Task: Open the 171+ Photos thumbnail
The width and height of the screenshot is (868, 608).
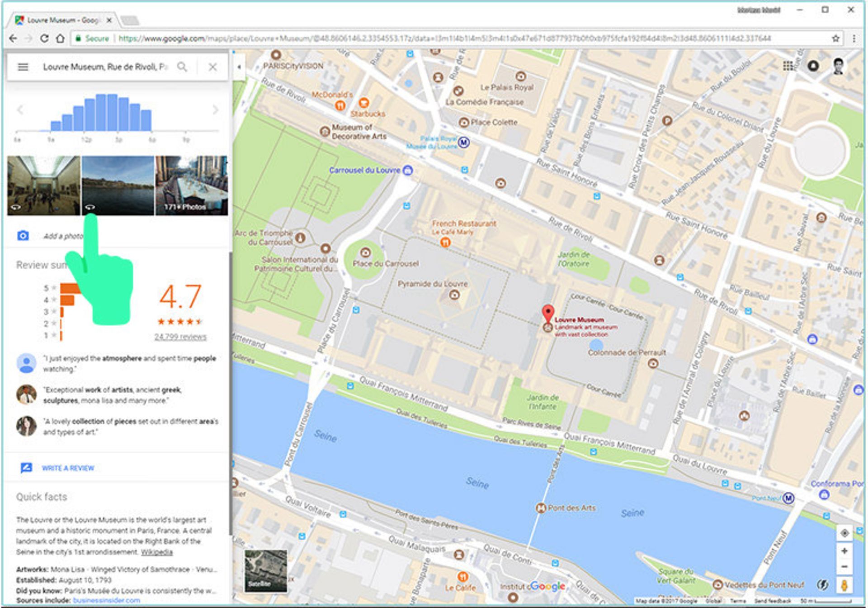Action: pos(192,185)
